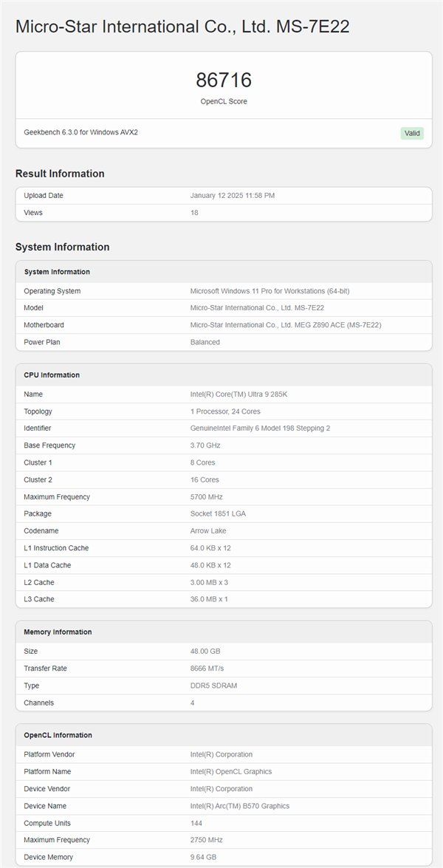Click the Socket 1851 LGA package value
The height and width of the screenshot is (868, 443).
(218, 514)
